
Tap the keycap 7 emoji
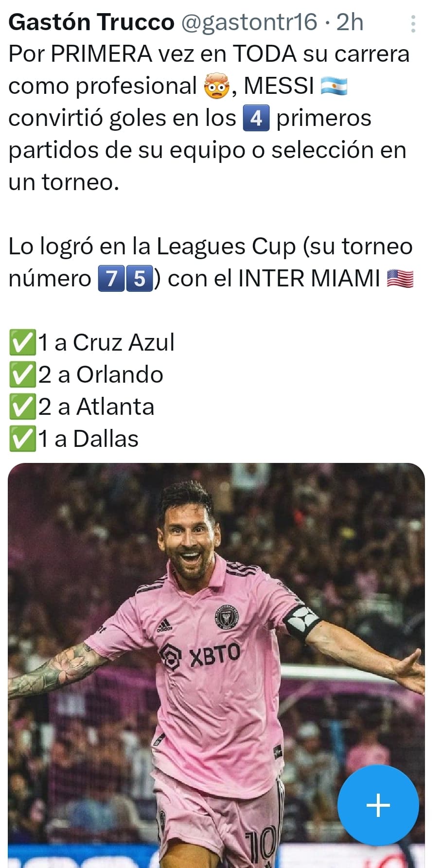pyautogui.click(x=111, y=279)
